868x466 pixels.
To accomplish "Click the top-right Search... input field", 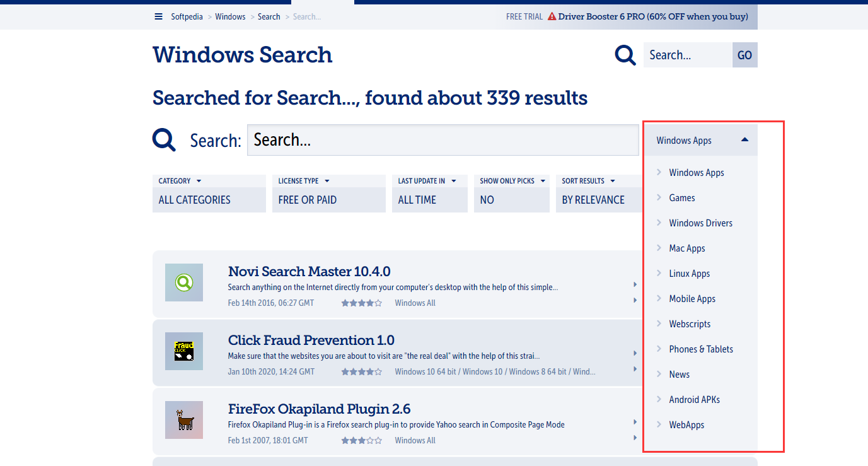I will (x=688, y=55).
